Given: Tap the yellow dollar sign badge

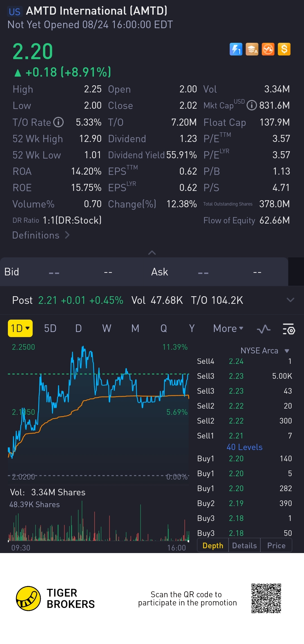Looking at the screenshot, I should pos(284,49).
